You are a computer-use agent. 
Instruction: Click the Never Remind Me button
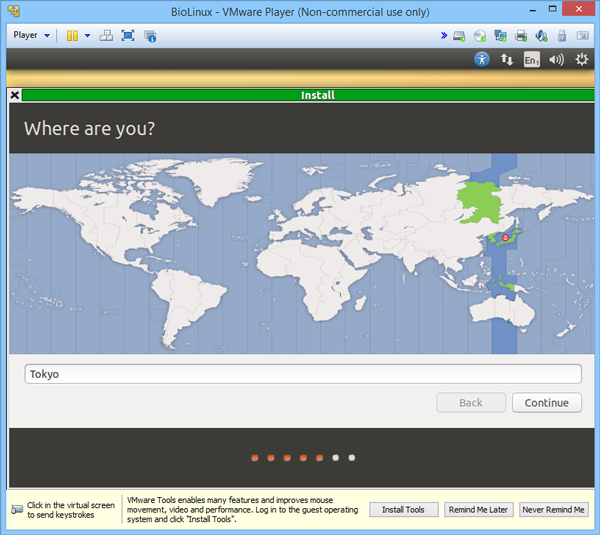click(x=553, y=510)
